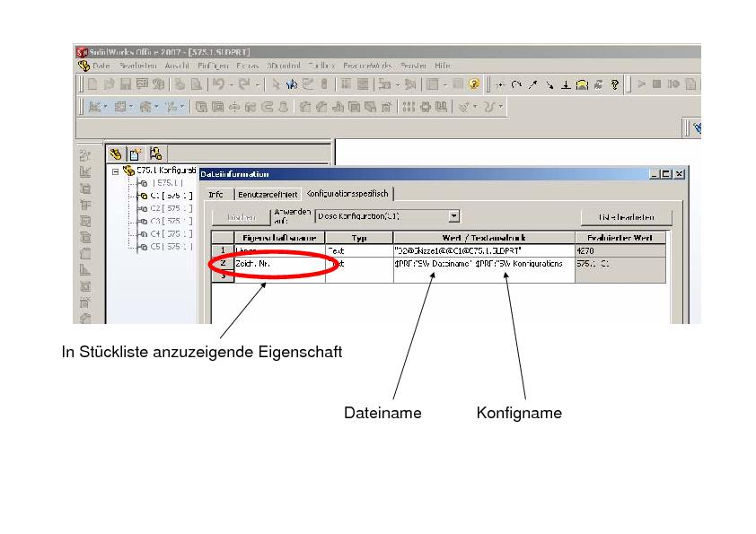Open the Redo history dropdown arrow
The image size is (756, 534).
258,85
